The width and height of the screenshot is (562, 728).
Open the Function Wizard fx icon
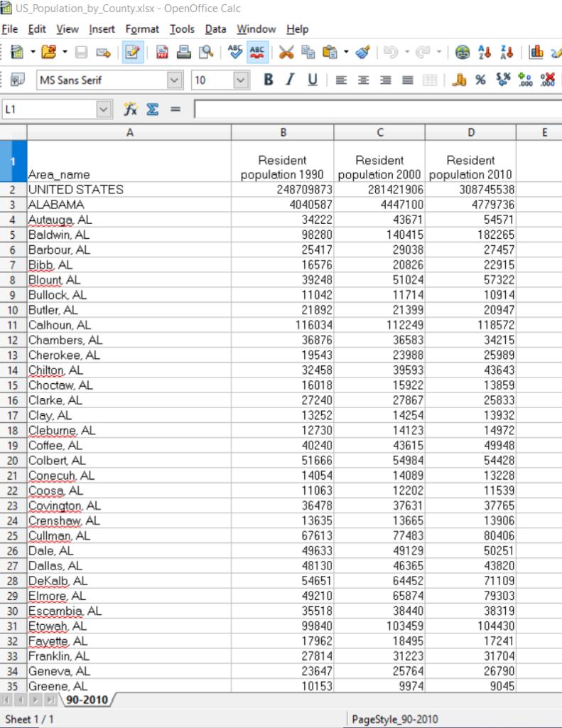coord(131,109)
